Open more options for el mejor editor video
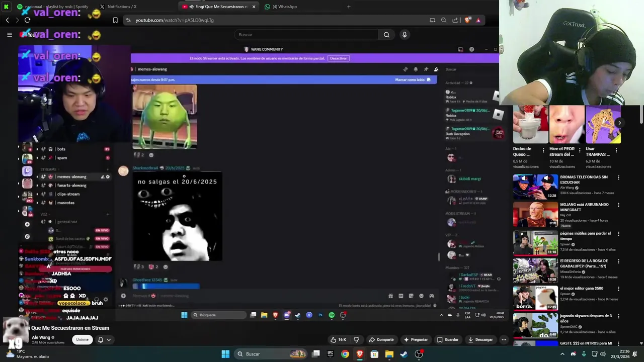The height and width of the screenshot is (362, 644). (x=618, y=289)
